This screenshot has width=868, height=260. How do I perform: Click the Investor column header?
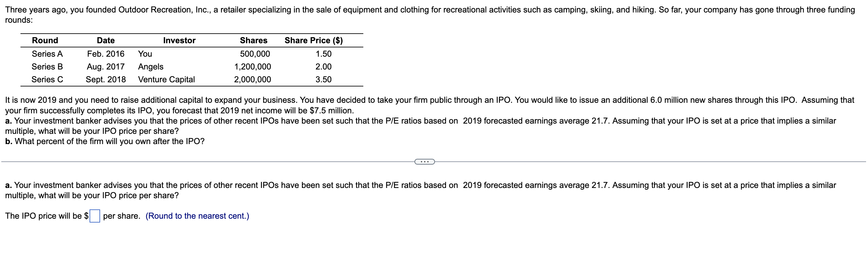coord(179,40)
